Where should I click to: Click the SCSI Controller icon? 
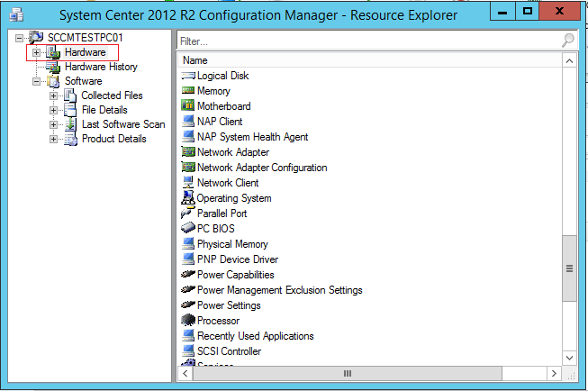188,350
